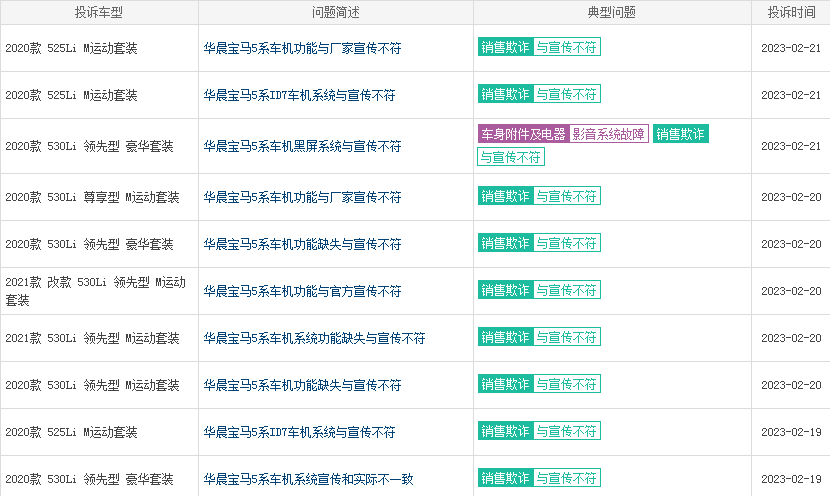Screen dimensions: 830x496
Task: Click the 影音系统故障 tag
Action: coord(609,134)
